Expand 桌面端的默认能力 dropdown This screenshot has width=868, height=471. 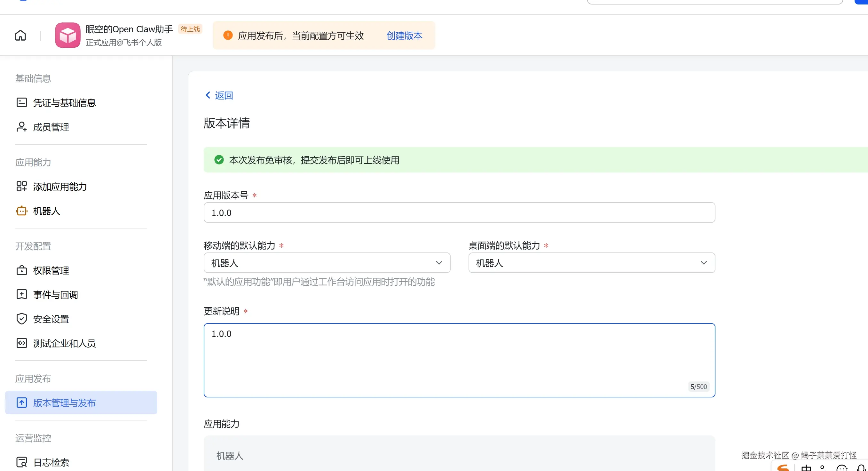pos(591,263)
